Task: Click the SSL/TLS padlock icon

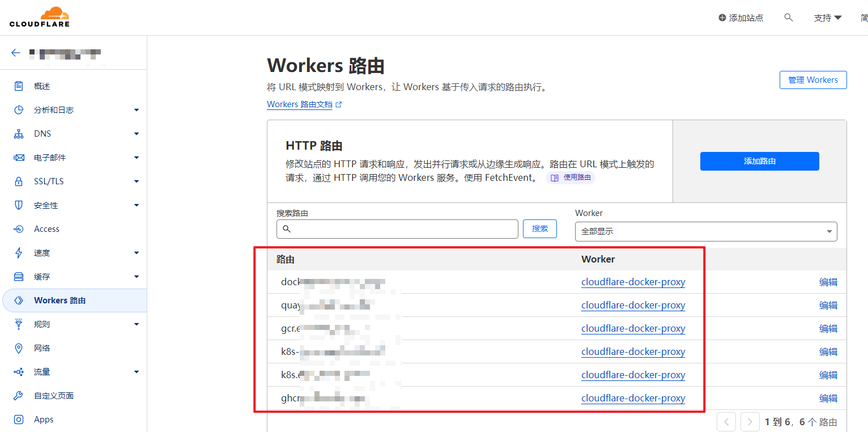Action: [x=19, y=181]
